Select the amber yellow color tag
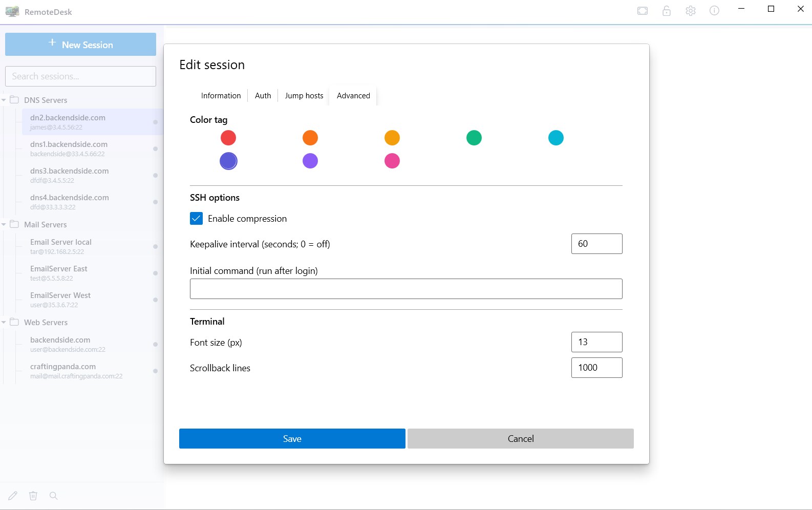The height and width of the screenshot is (510, 812). (392, 138)
